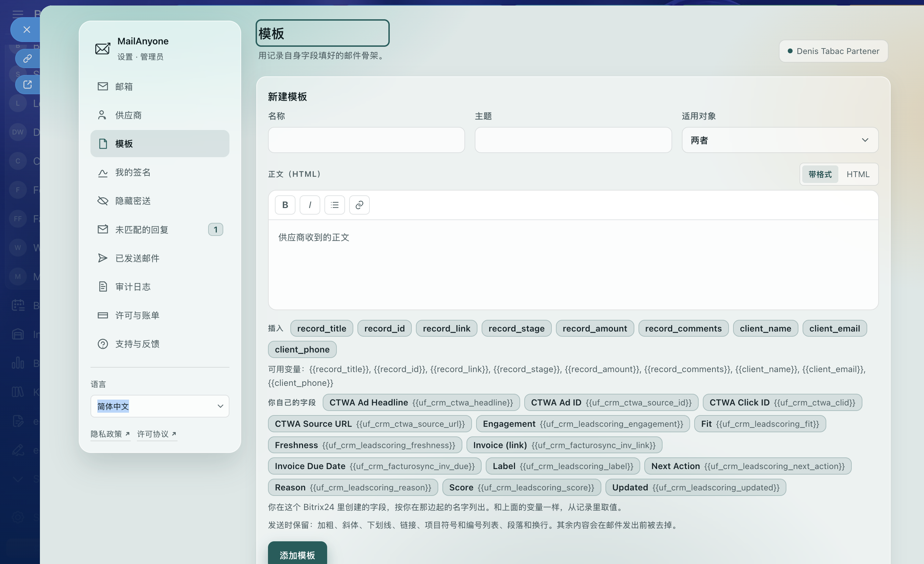Viewport: 924px width, 564px height.
Task: Insert a bulleted list
Action: [x=334, y=205]
